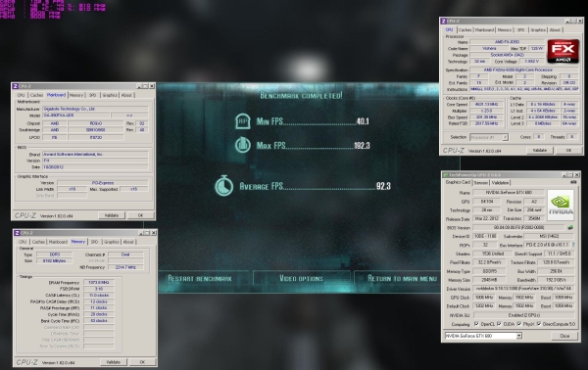Open Video Options
The height and width of the screenshot is (370, 588).
pos(302,278)
